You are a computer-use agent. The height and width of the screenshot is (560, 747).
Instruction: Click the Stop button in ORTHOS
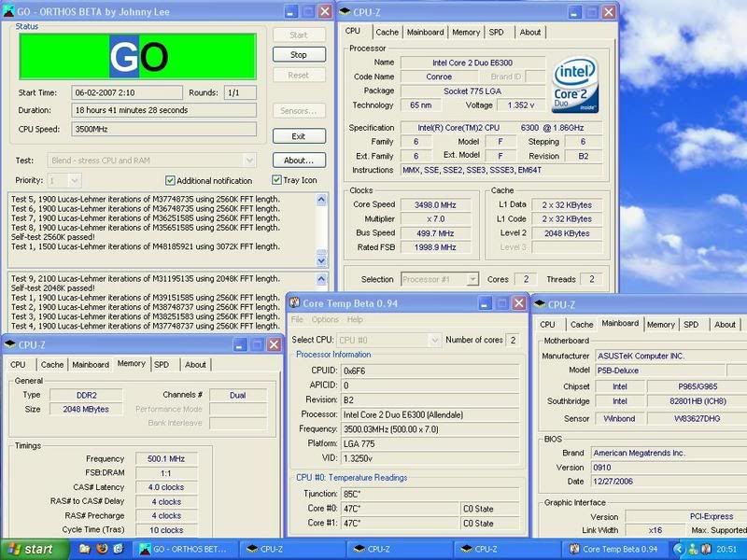(299, 55)
